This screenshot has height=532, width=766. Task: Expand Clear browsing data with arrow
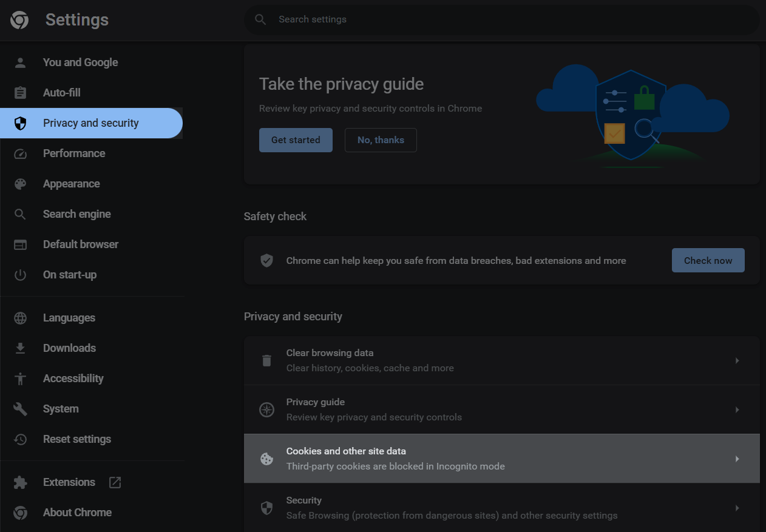pyautogui.click(x=737, y=360)
